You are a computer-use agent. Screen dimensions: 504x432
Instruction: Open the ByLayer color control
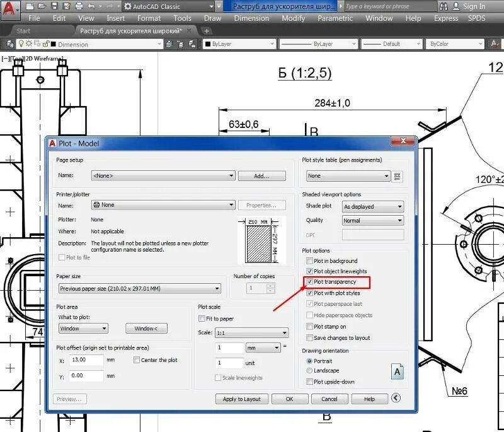pyautogui.click(x=239, y=44)
